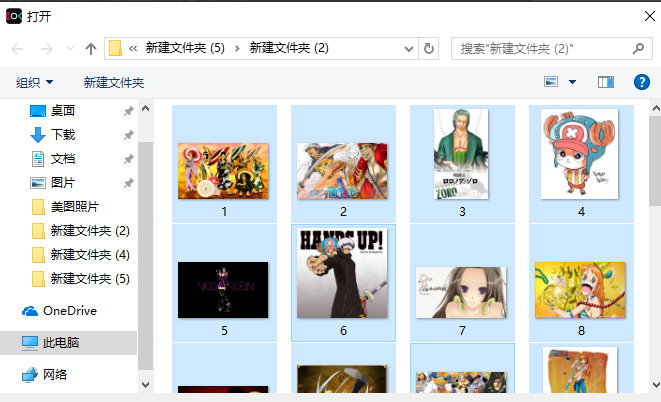Select image thumbnail named 2

coord(342,171)
